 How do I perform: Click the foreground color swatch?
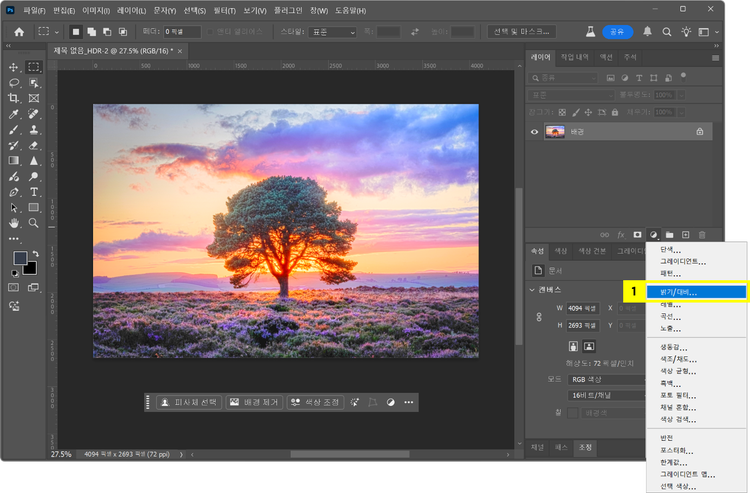click(19, 258)
